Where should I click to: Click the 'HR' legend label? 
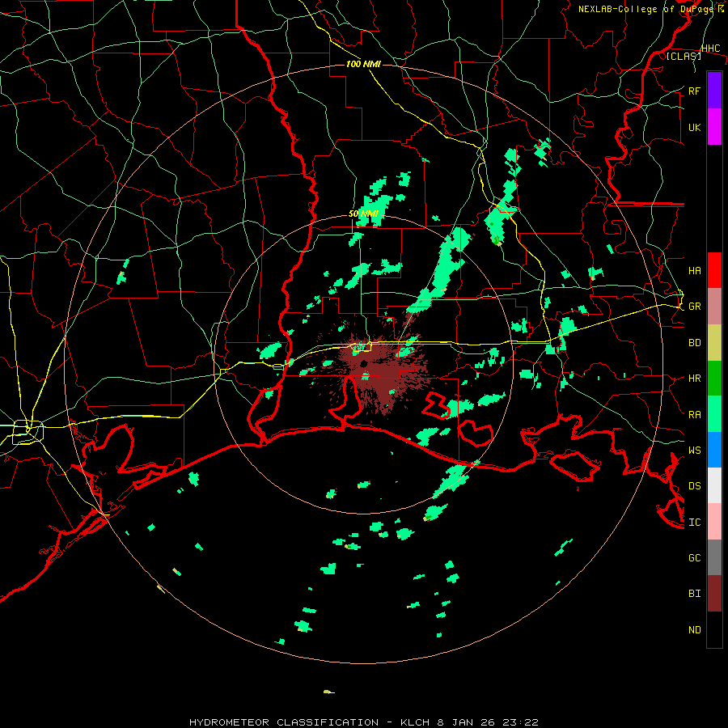[695, 379]
